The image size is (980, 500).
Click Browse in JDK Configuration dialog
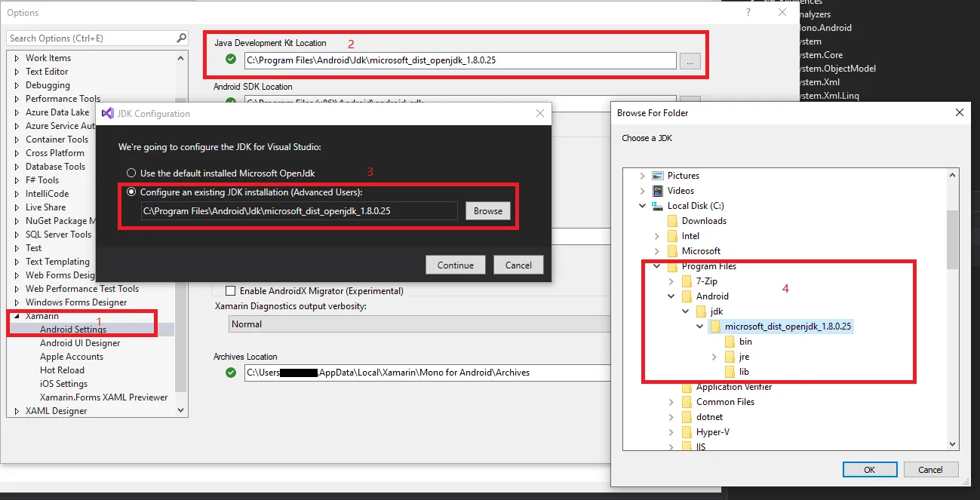[488, 211]
